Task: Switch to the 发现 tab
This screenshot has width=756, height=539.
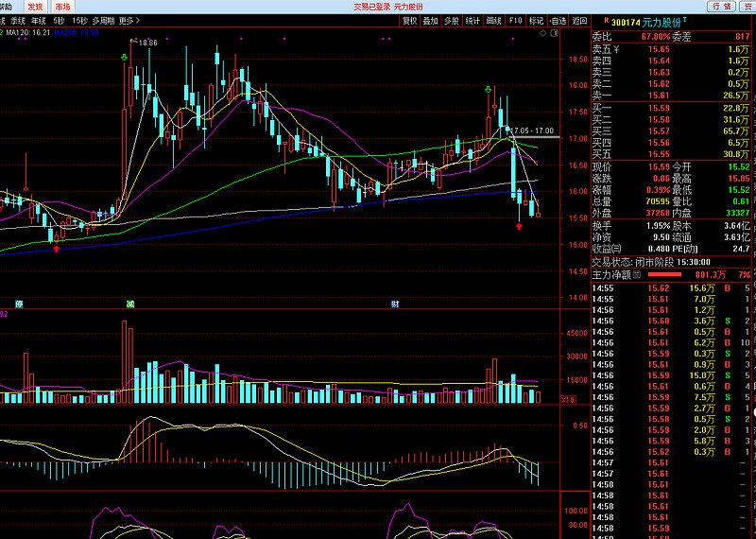Action: (x=35, y=6)
